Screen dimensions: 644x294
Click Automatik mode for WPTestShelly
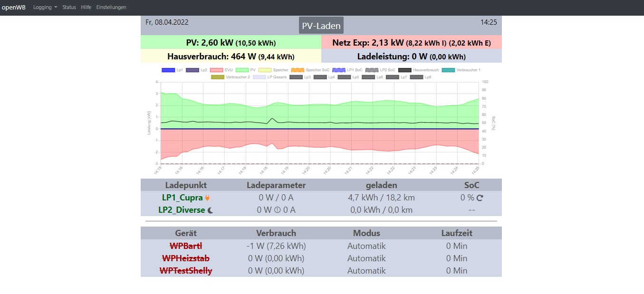coord(366,271)
